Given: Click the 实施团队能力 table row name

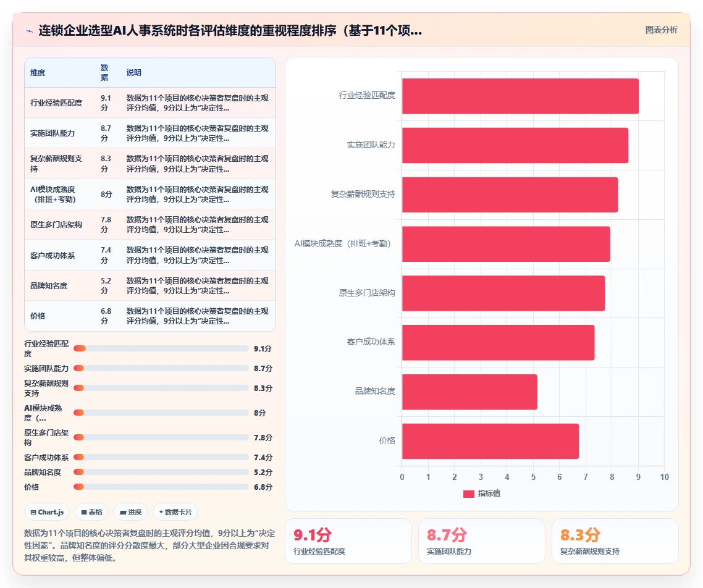Looking at the screenshot, I should (53, 133).
